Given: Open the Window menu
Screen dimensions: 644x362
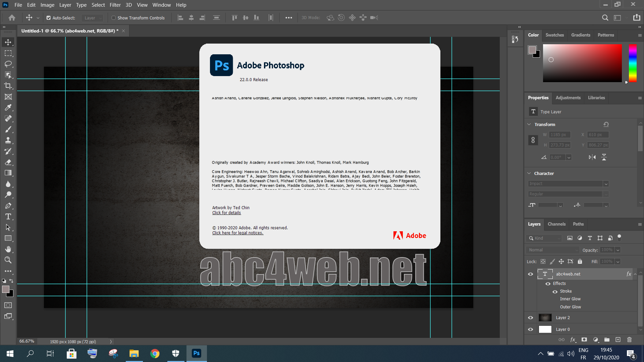Looking at the screenshot, I should pos(161,5).
